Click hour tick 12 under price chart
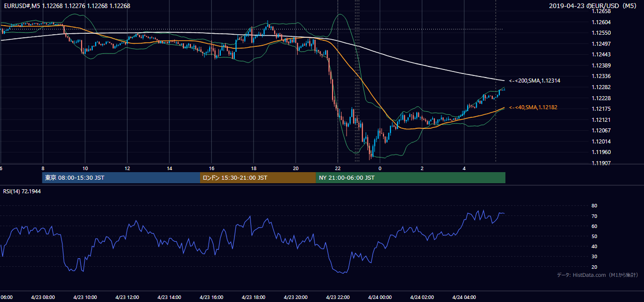 127,169
